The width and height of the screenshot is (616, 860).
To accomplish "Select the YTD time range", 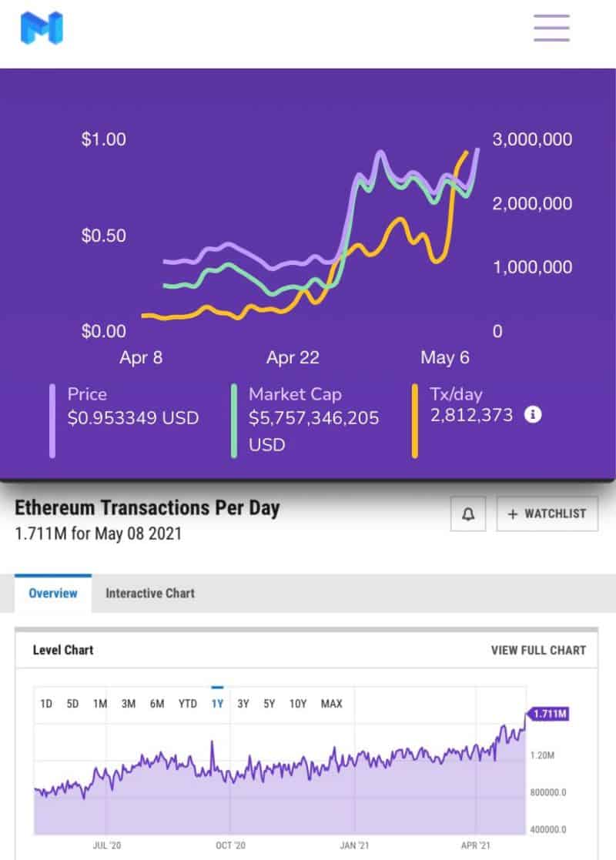I will (x=187, y=704).
